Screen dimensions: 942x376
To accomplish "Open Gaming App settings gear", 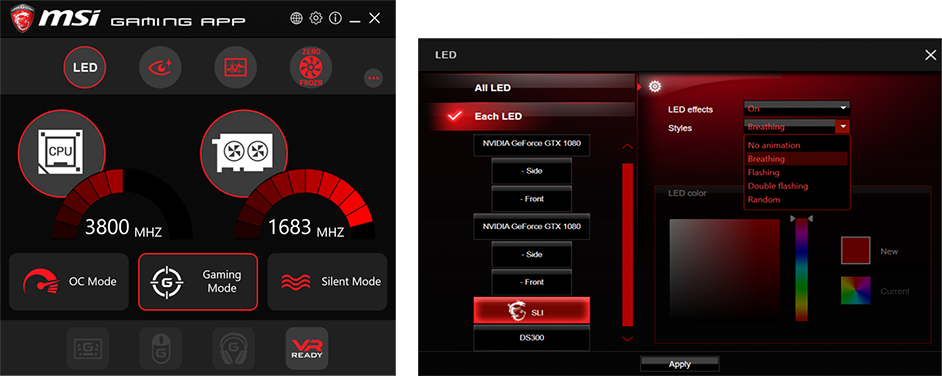I will pyautogui.click(x=316, y=18).
